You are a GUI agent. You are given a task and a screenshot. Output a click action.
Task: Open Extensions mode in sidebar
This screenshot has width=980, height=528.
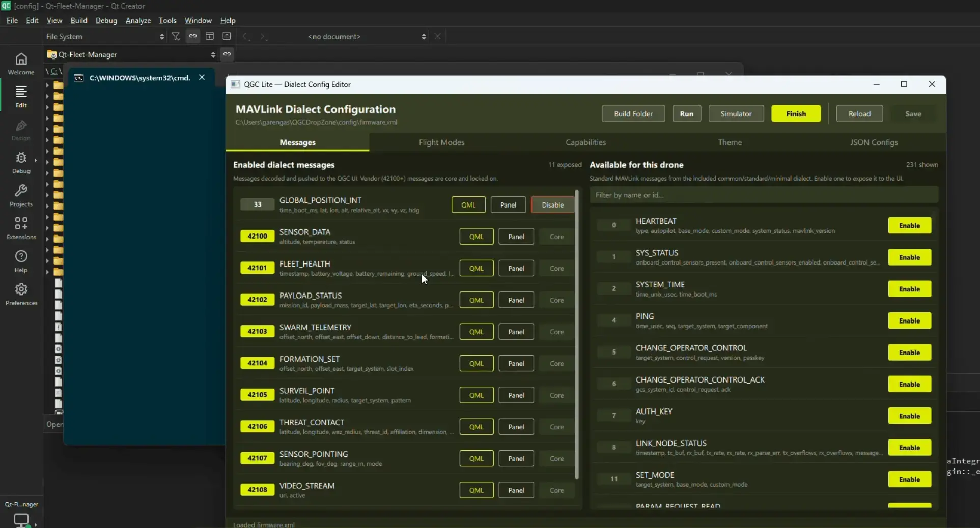pos(21,228)
